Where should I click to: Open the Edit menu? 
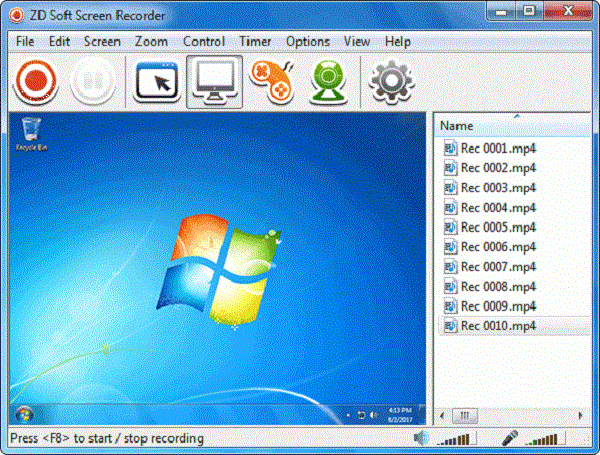click(x=59, y=41)
